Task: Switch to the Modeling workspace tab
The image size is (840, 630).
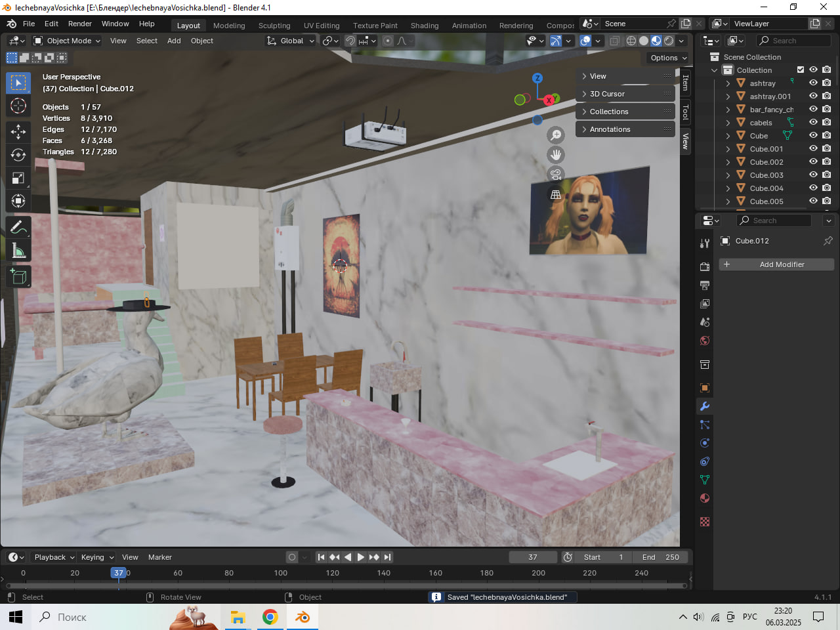Action: 229,26
